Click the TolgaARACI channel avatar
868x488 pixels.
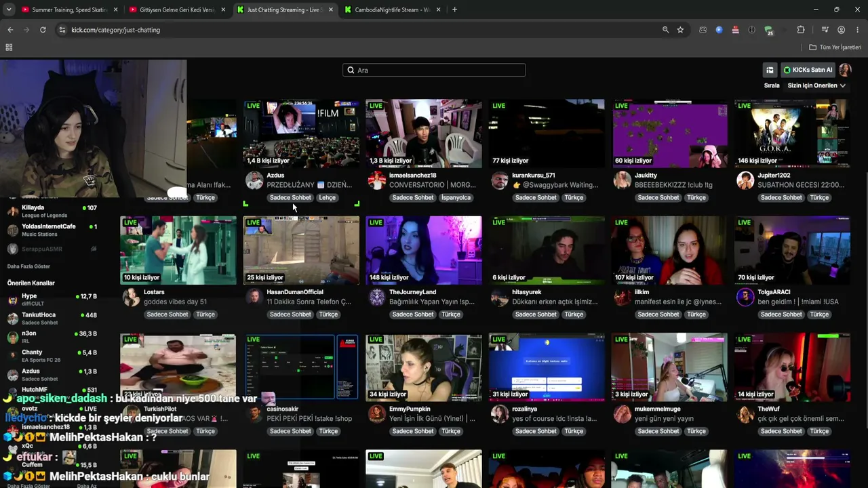tap(745, 297)
